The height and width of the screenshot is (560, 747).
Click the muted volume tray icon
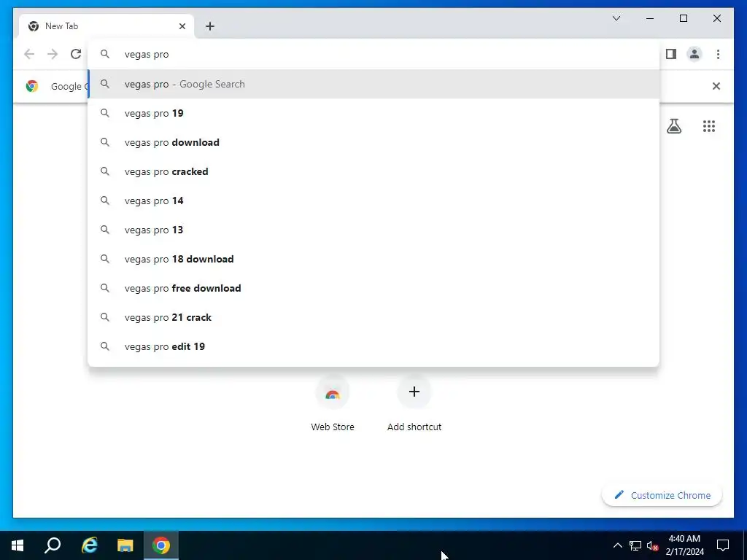[x=652, y=545]
